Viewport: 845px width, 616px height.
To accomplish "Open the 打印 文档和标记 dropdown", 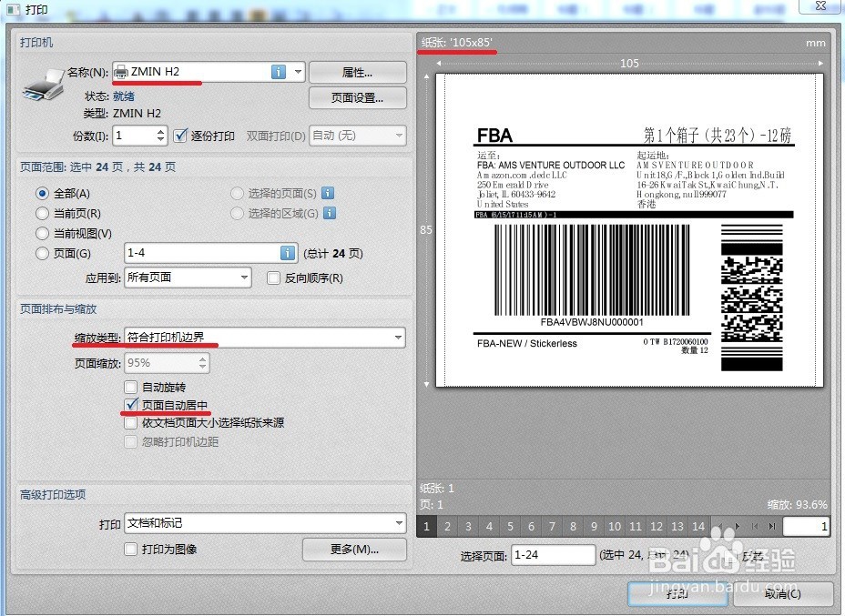I will click(x=265, y=523).
